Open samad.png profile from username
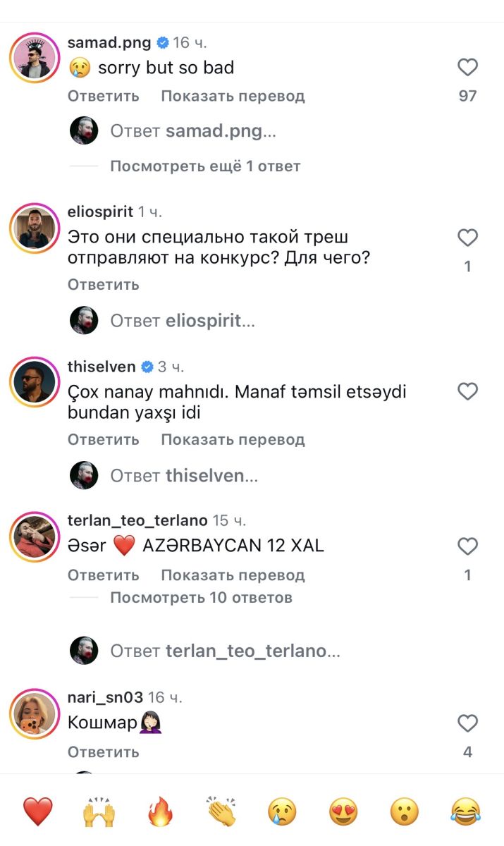504x846 pixels. click(x=109, y=42)
